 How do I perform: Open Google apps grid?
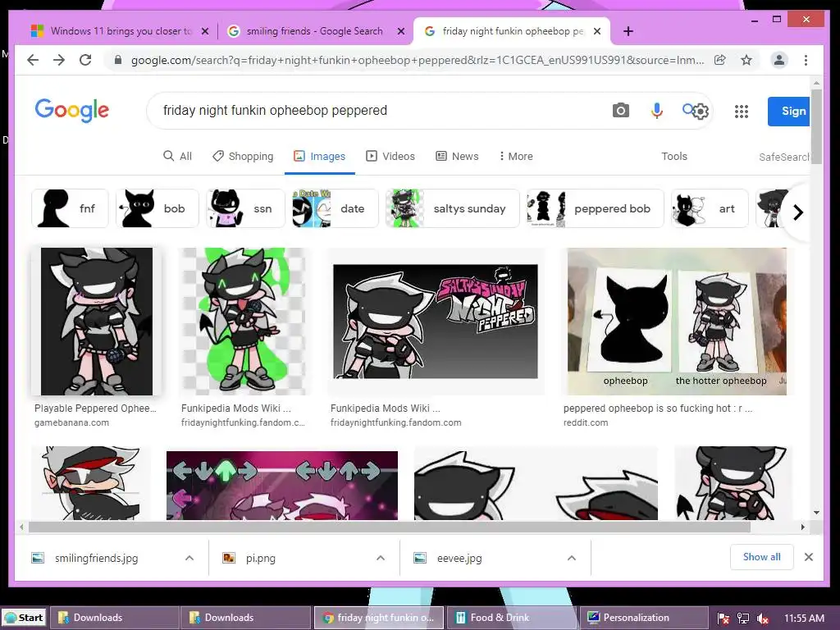tap(742, 112)
